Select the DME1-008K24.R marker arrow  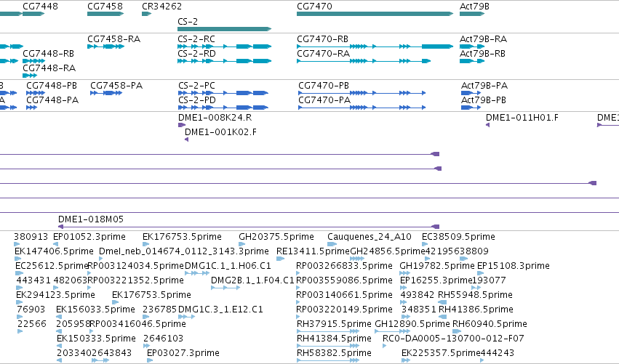[182, 125]
